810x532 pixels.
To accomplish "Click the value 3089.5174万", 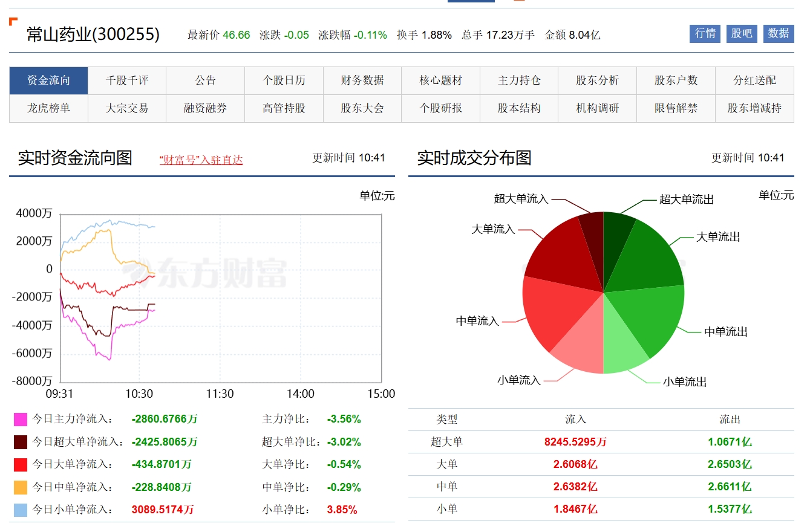I will [163, 510].
